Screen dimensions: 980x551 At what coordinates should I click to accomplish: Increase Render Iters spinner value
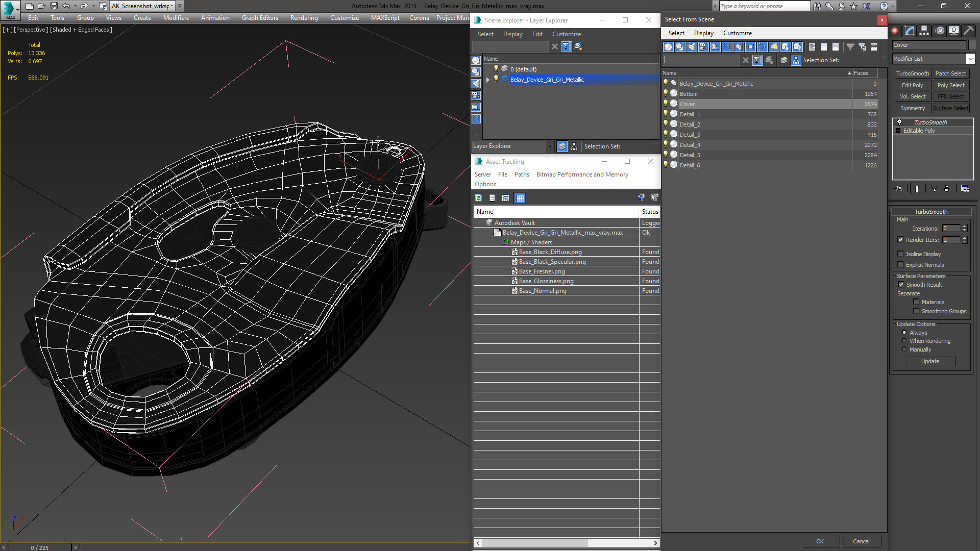click(964, 238)
